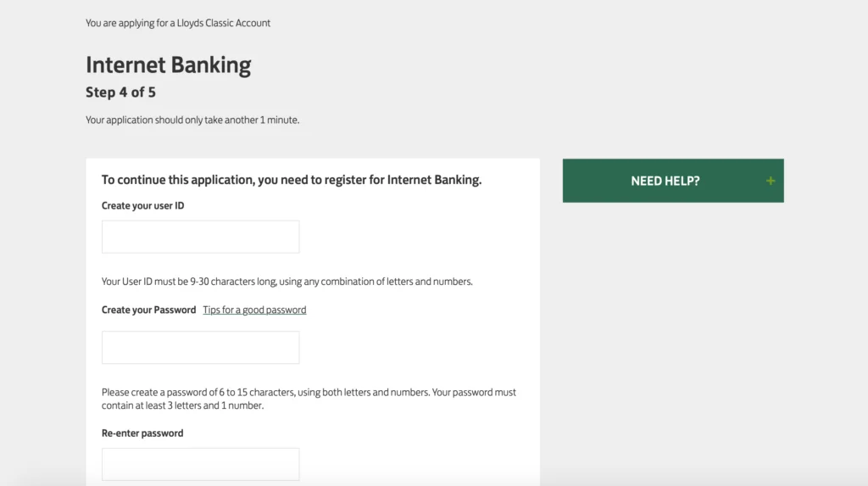Expand the NEED HELP? plus icon

pos(770,181)
